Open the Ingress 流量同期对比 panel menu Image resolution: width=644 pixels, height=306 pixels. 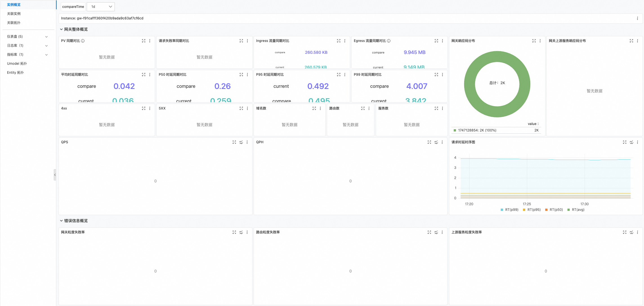345,41
